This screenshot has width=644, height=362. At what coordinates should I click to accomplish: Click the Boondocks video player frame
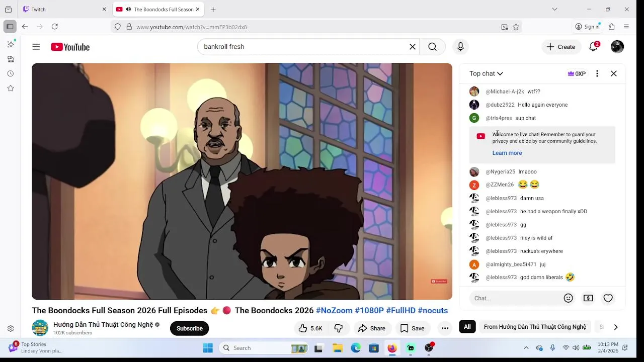(x=242, y=182)
